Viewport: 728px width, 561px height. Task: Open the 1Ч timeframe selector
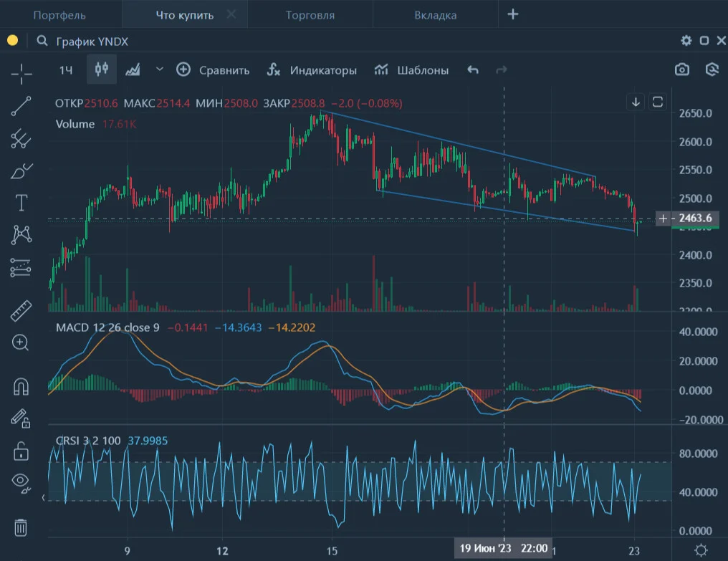[x=66, y=70]
